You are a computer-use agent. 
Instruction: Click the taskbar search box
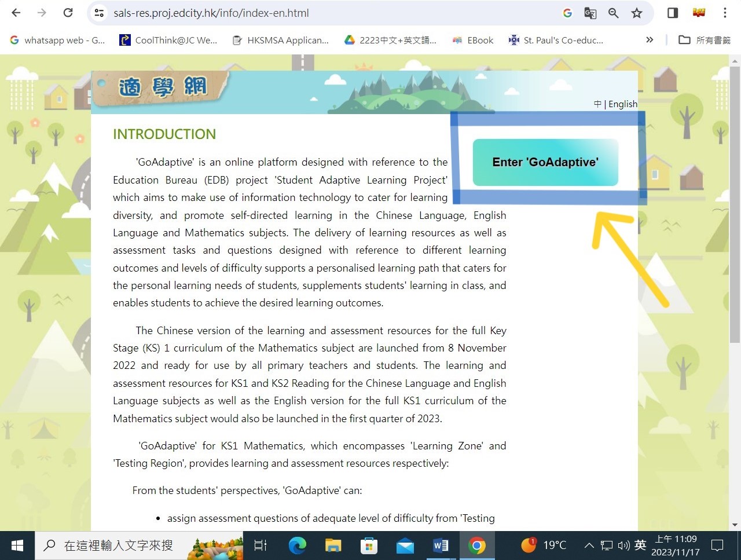(x=140, y=546)
